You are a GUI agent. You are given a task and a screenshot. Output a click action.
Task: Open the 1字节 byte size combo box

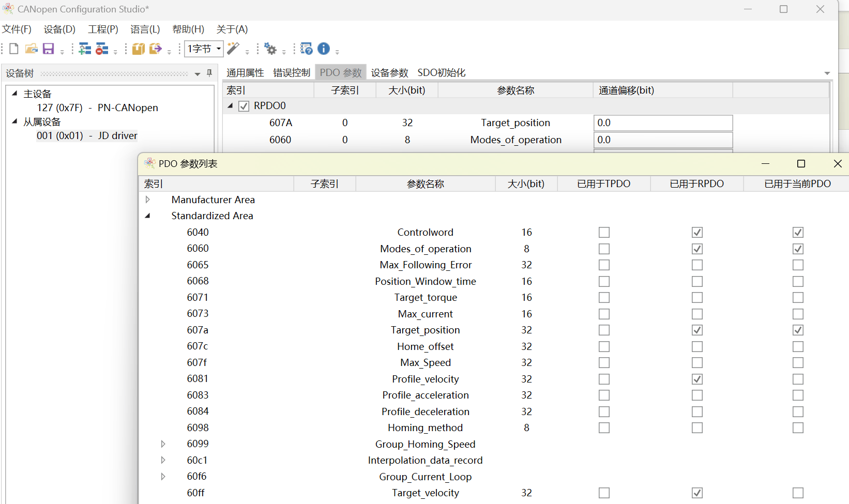(204, 49)
